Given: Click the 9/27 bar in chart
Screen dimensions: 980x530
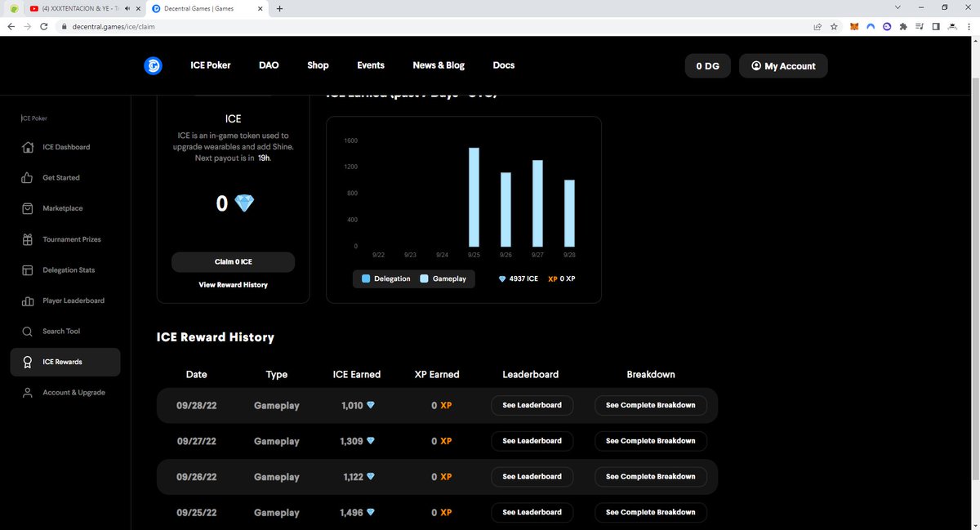Looking at the screenshot, I should click(x=537, y=203).
